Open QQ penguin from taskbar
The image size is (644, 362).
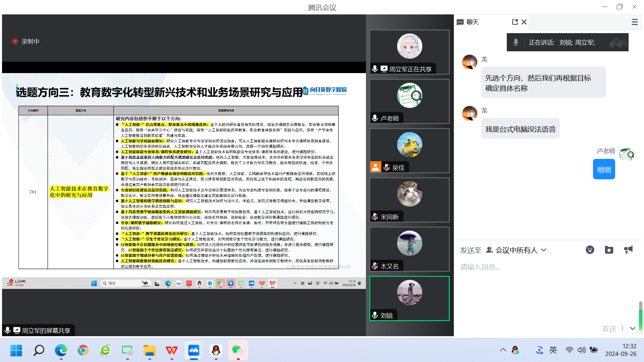click(x=216, y=350)
